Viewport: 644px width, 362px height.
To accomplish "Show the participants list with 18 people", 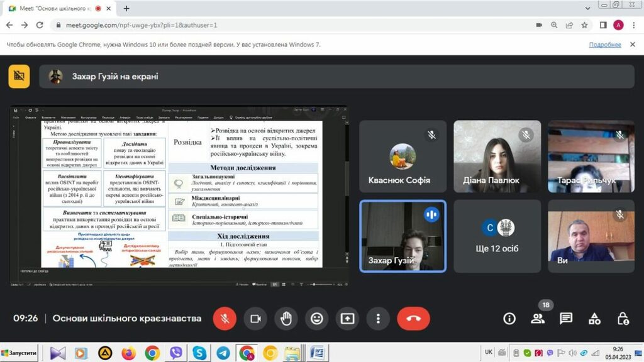I will [538, 319].
